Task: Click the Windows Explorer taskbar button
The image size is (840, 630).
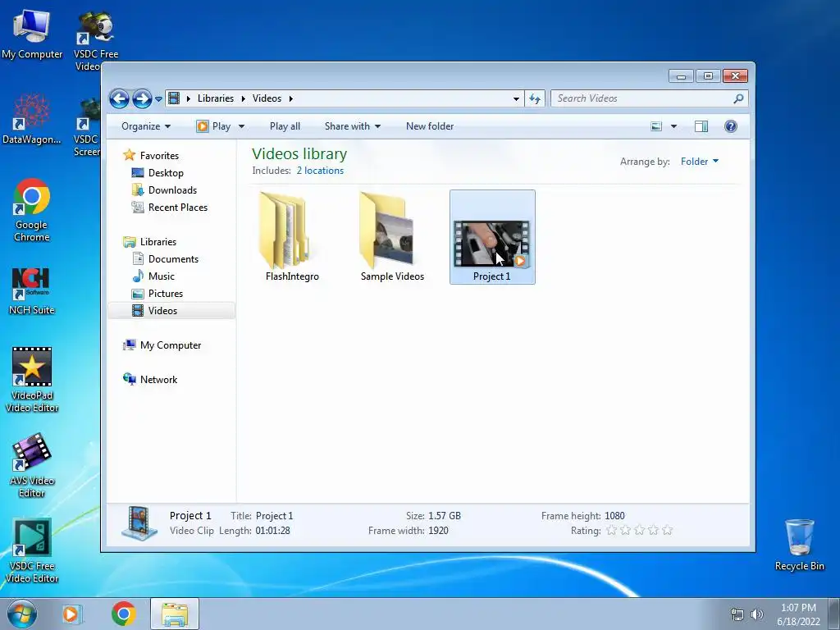Action: [175, 614]
